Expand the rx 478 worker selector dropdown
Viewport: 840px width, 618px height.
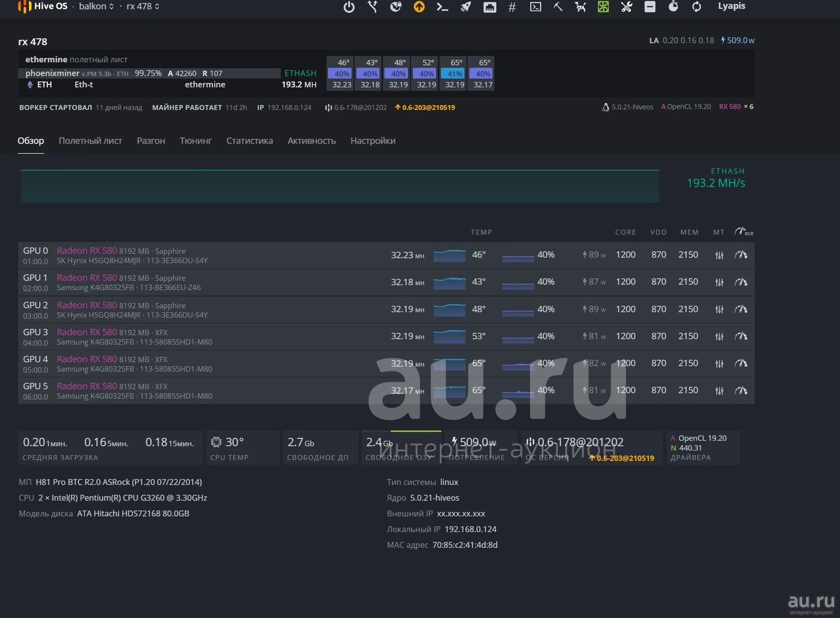[143, 6]
